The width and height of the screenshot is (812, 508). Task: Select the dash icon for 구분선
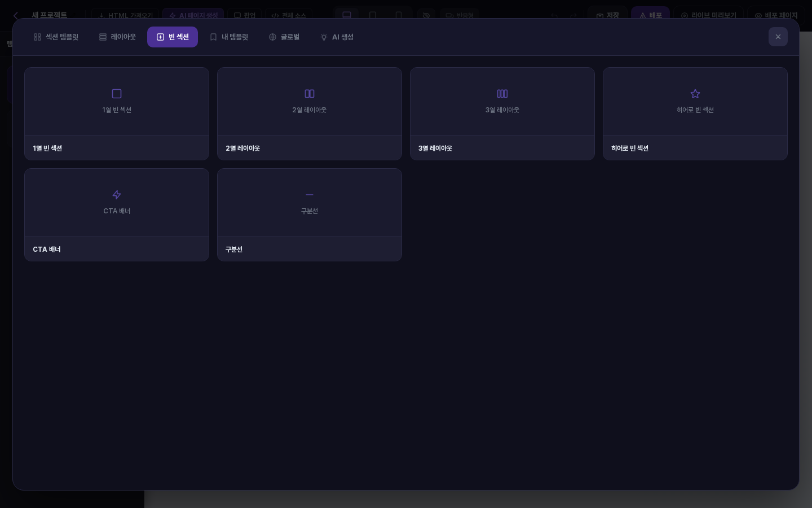click(310, 195)
